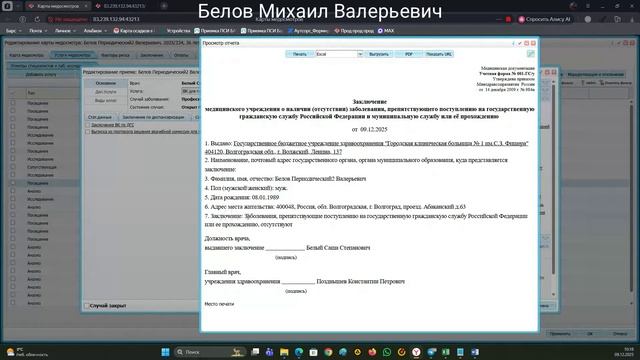Open Word from the taskbar
This screenshot has height=360, width=640.
(x=475, y=352)
